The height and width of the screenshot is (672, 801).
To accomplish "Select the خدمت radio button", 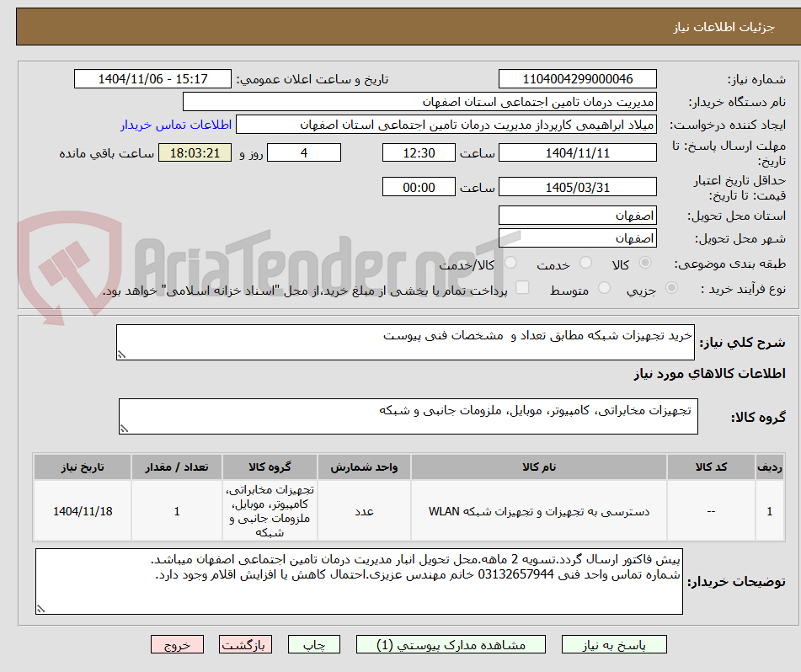I will [x=585, y=263].
